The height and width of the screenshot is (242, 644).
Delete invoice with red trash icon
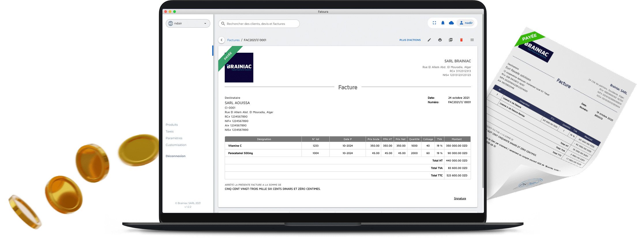pos(461,40)
